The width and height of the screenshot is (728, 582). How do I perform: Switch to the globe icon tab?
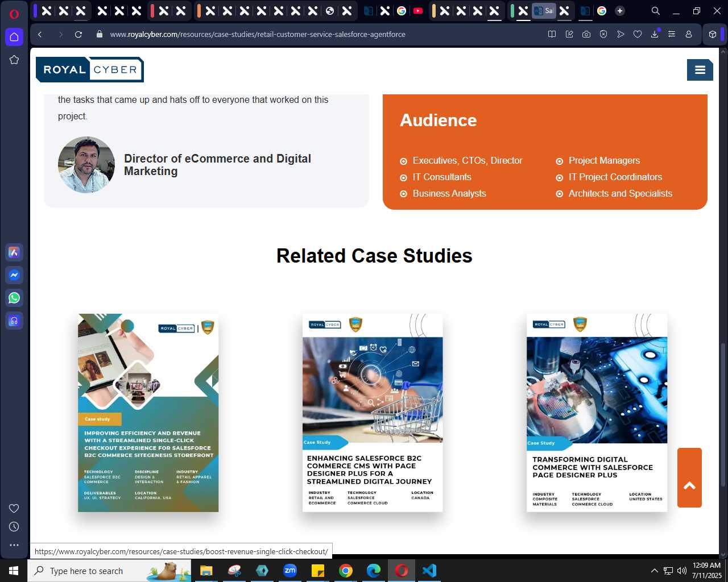330,11
